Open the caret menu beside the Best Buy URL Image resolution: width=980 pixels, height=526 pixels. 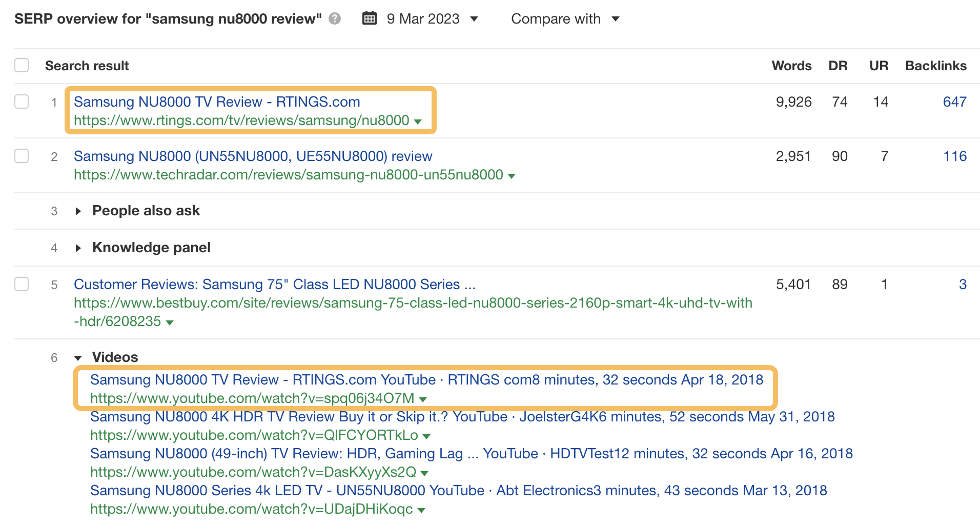tap(169, 322)
